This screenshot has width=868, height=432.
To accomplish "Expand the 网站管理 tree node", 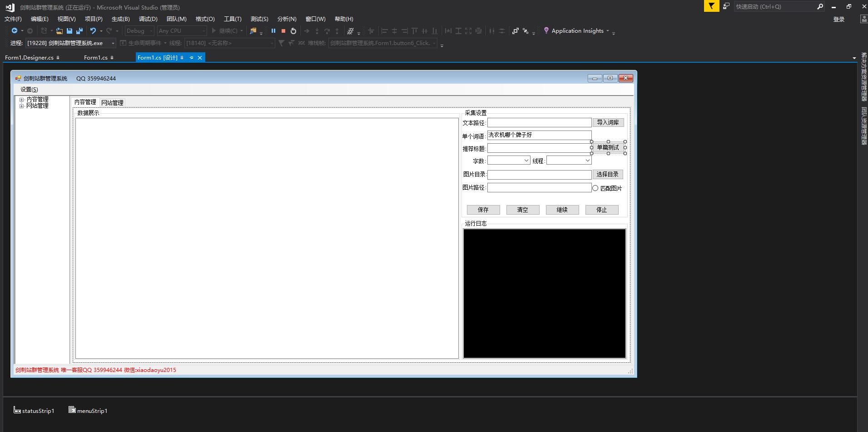I will point(21,106).
